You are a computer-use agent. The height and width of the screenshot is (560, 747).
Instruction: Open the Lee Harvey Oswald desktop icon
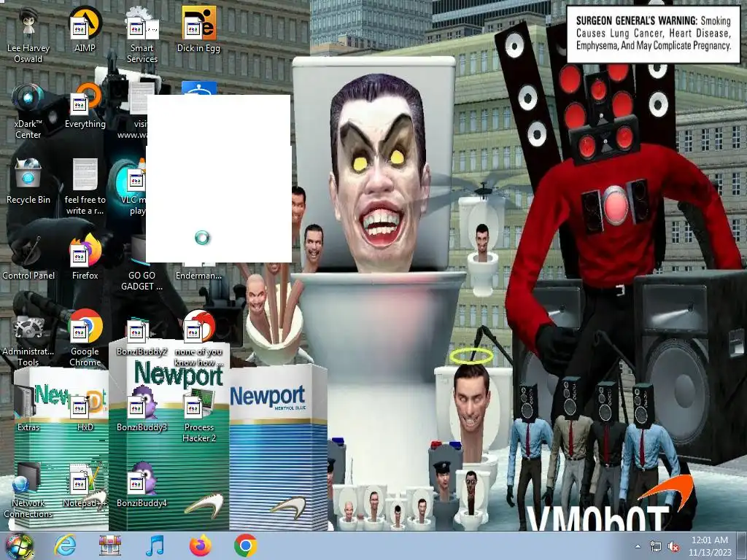click(28, 34)
